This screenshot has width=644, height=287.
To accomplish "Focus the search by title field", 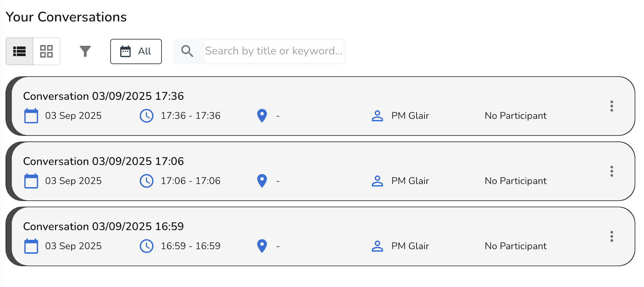I will pos(274,51).
